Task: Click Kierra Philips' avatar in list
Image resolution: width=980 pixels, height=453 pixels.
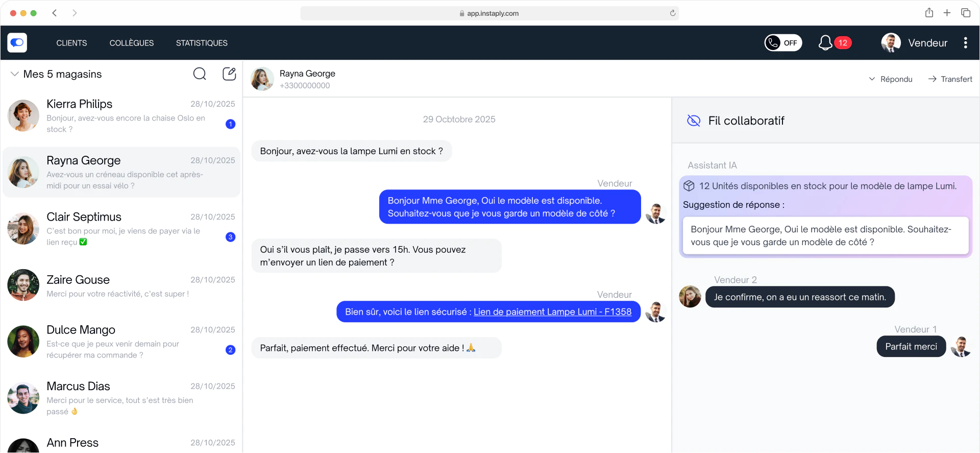Action: click(x=23, y=116)
